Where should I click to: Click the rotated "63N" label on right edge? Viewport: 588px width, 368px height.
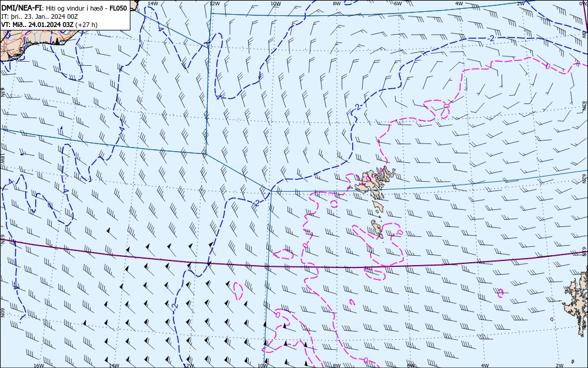point(584,106)
